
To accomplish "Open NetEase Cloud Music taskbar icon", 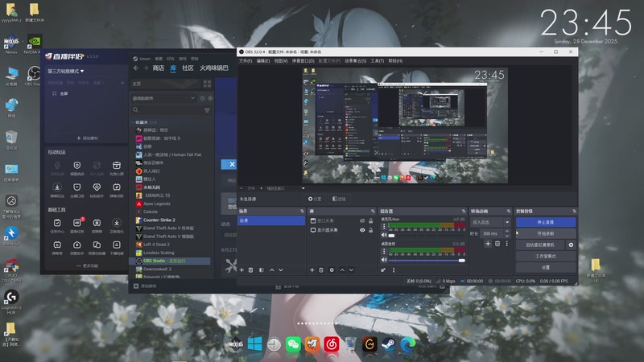I will pos(332,344).
